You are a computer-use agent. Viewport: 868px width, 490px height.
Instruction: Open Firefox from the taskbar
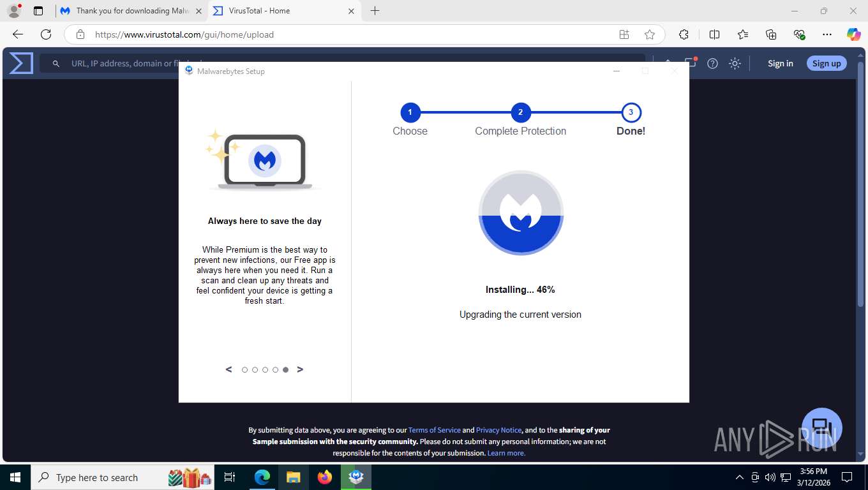[x=325, y=477]
